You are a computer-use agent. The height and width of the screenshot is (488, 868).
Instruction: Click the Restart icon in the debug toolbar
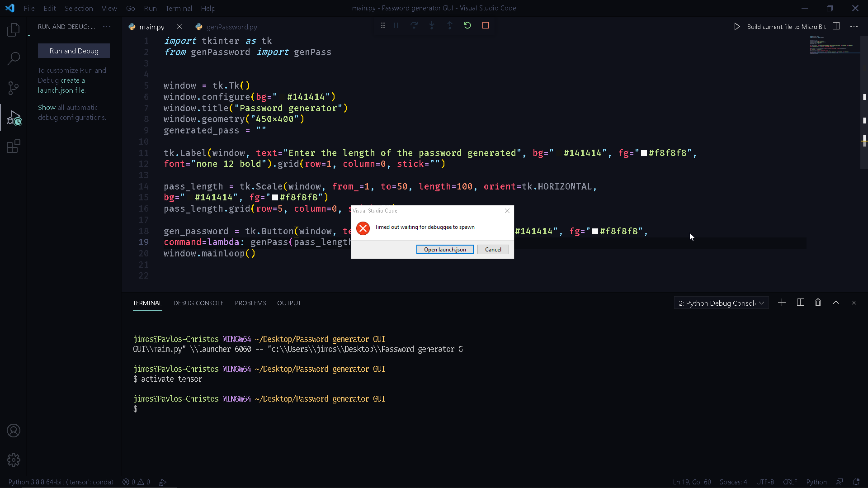[x=467, y=25]
